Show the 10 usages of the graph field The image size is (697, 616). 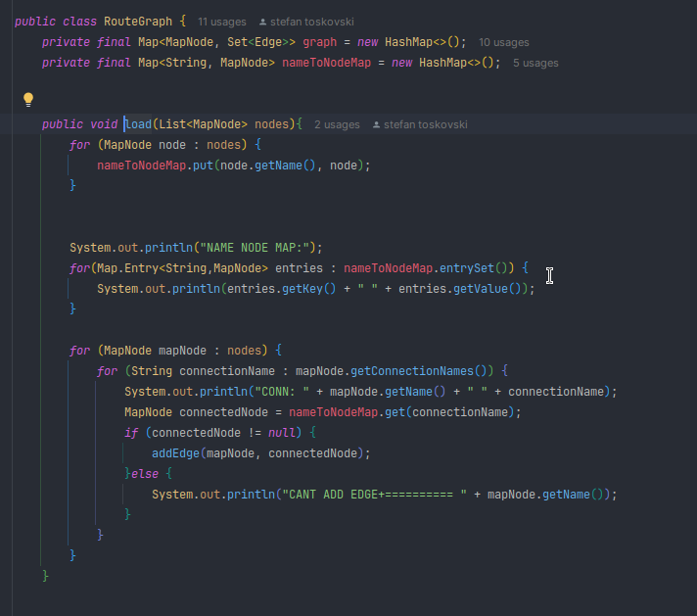[x=503, y=42]
